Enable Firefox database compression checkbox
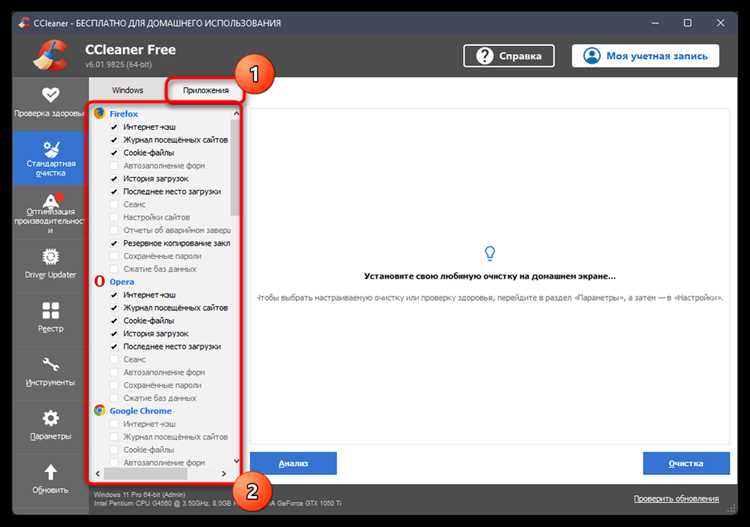The height and width of the screenshot is (527, 750). tap(114, 269)
